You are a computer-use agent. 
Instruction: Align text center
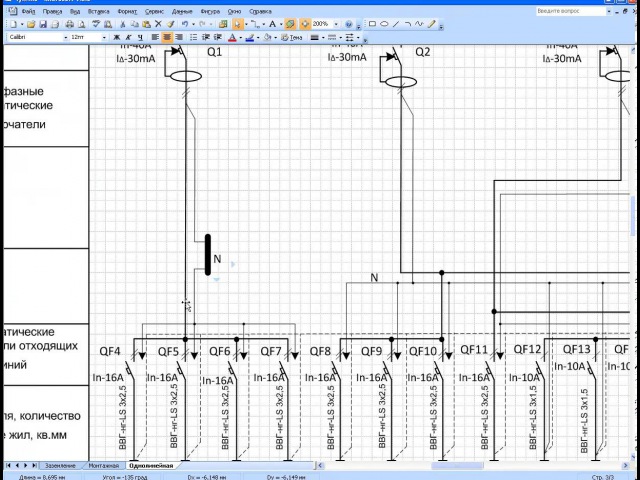(167, 38)
